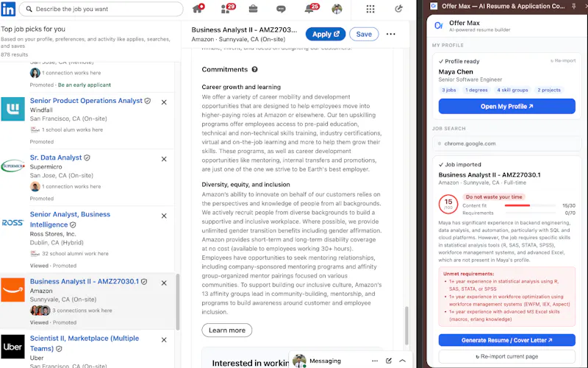The width and height of the screenshot is (588, 368).
Task: Click Supermicro company logo
Action: (x=12, y=166)
